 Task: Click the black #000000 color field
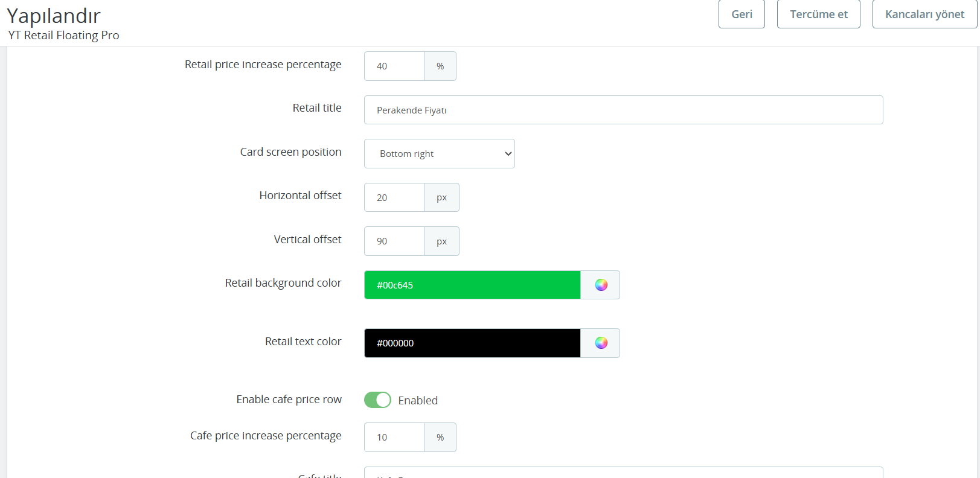472,343
